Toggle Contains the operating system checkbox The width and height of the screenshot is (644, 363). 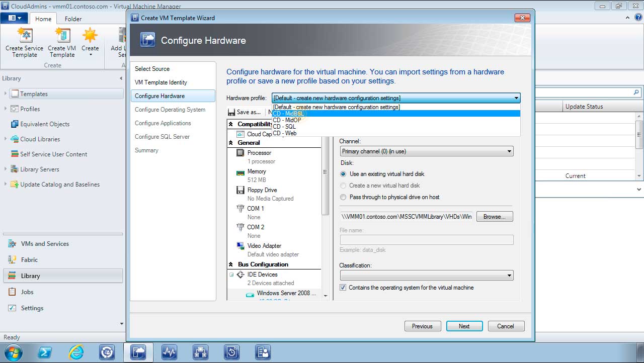pyautogui.click(x=343, y=288)
